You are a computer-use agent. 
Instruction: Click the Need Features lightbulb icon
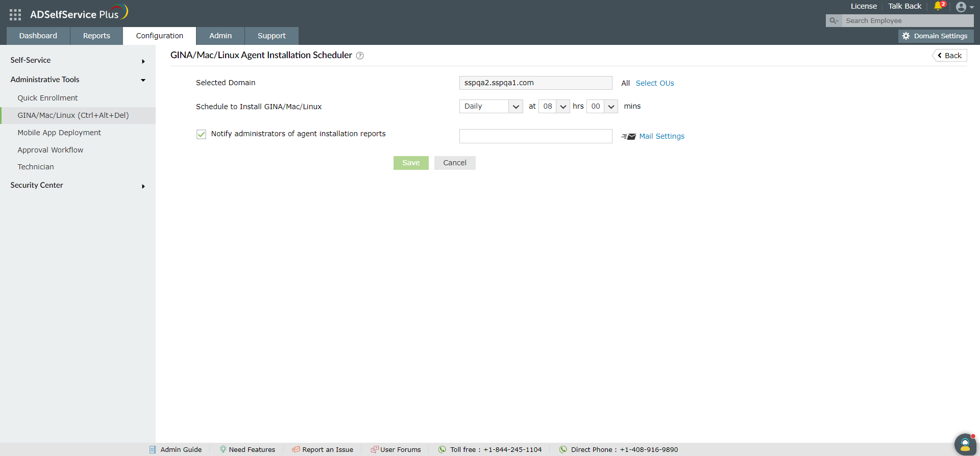[223, 449]
